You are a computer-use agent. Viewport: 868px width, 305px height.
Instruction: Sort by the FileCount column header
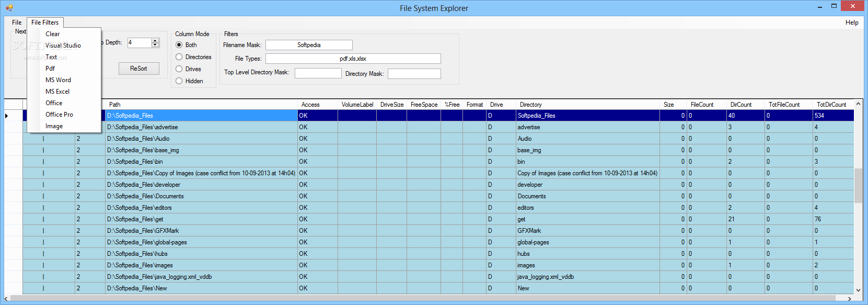point(707,105)
